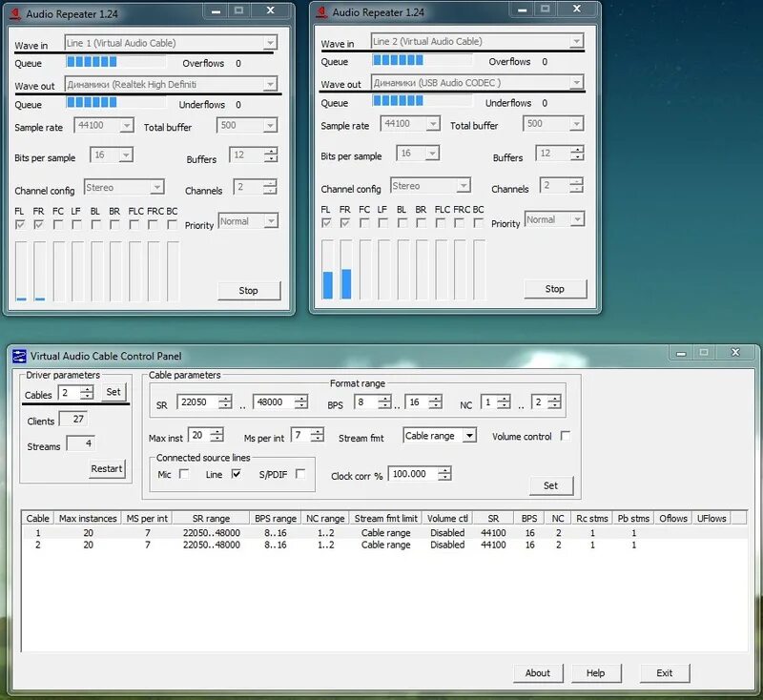Click Volume ctl column header
The width and height of the screenshot is (763, 700).
[x=447, y=518]
